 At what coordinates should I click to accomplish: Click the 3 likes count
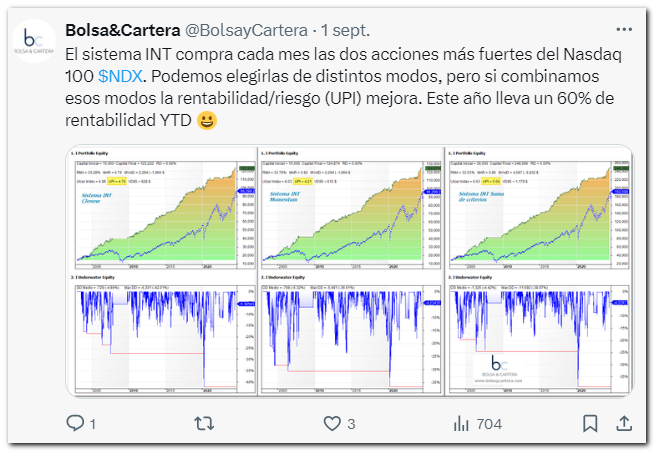pos(351,424)
